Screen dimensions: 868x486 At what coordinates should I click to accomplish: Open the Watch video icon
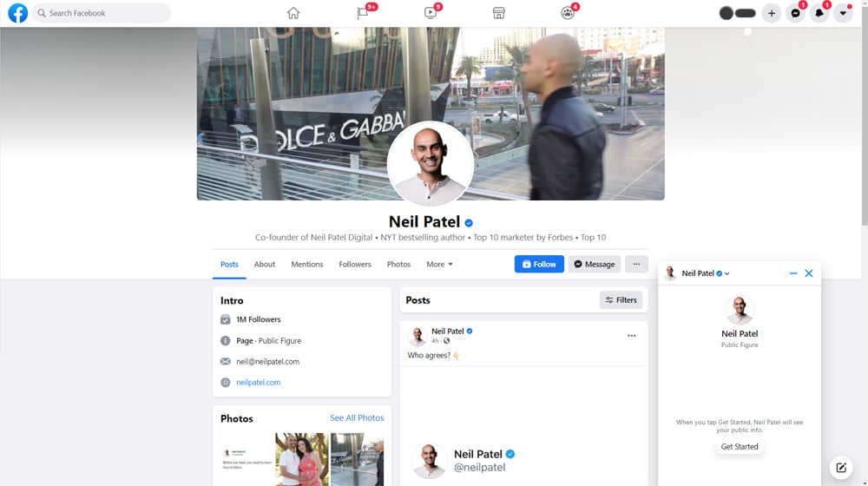[x=431, y=13]
